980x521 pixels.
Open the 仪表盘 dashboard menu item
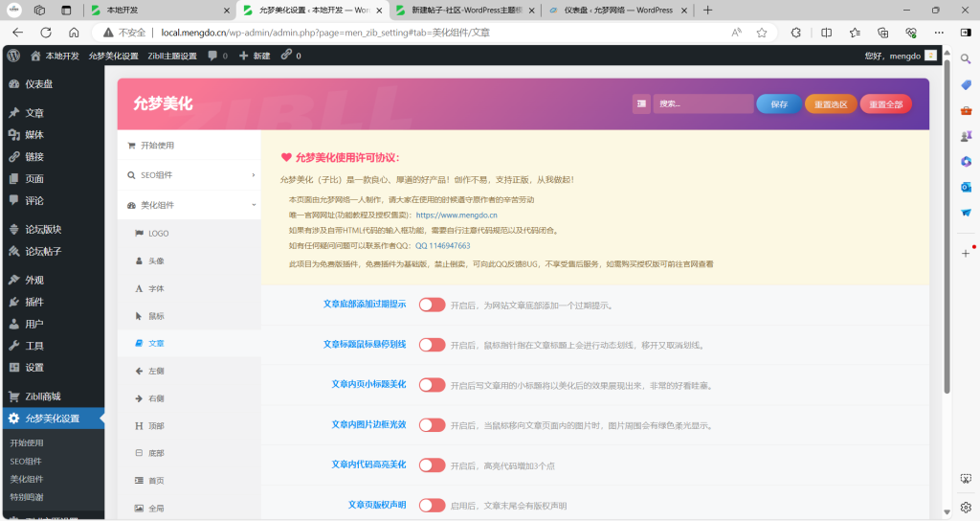pyautogui.click(x=39, y=84)
